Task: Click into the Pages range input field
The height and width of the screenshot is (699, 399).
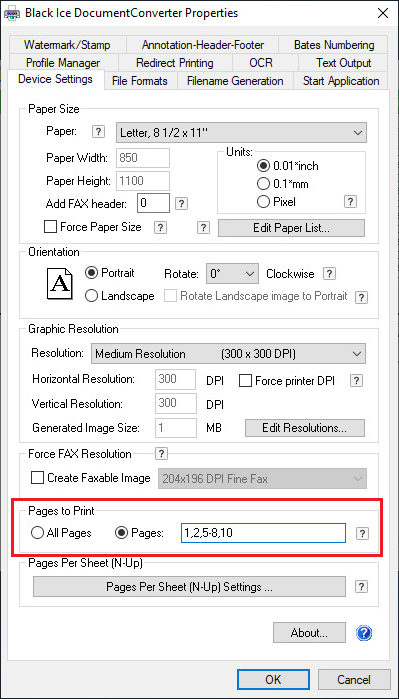Action: click(263, 533)
